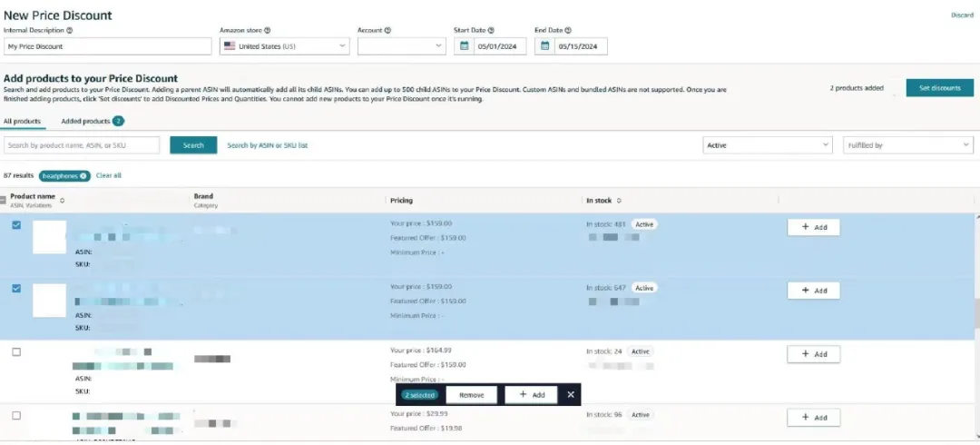Open the Active status filter dropdown
Viewport: 980px width, 445px height.
(x=768, y=145)
